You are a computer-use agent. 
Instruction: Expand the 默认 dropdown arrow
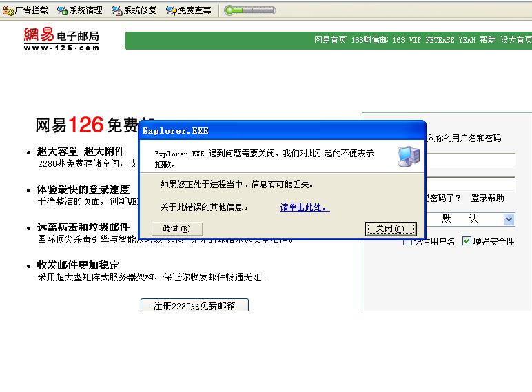coord(509,219)
